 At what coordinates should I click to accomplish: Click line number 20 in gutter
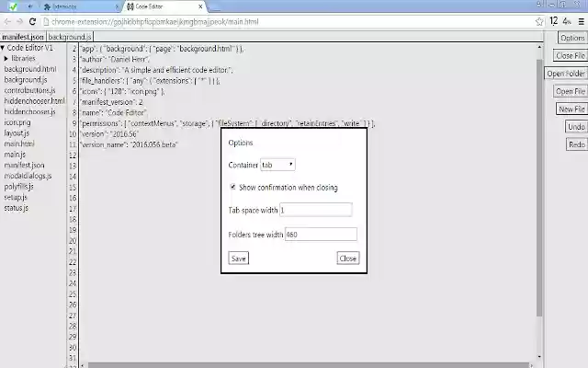73,241
